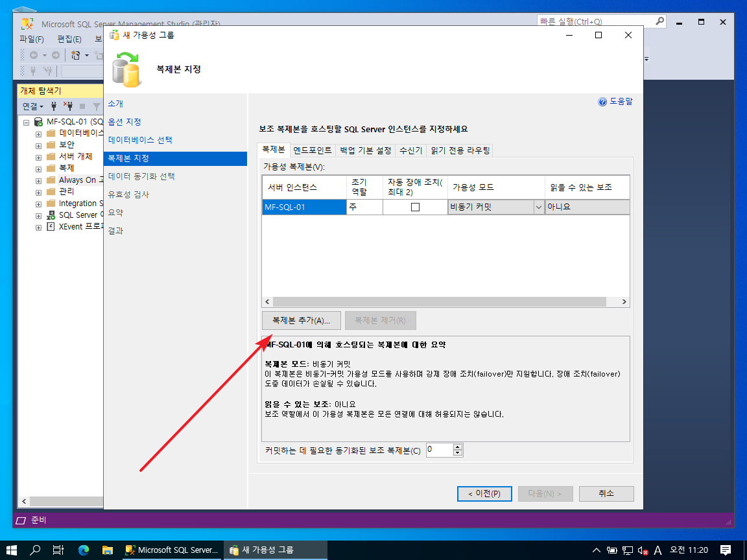Screen dimensions: 747x560
Task: Increase the synchronized secondaries spinner value
Action: [457, 447]
